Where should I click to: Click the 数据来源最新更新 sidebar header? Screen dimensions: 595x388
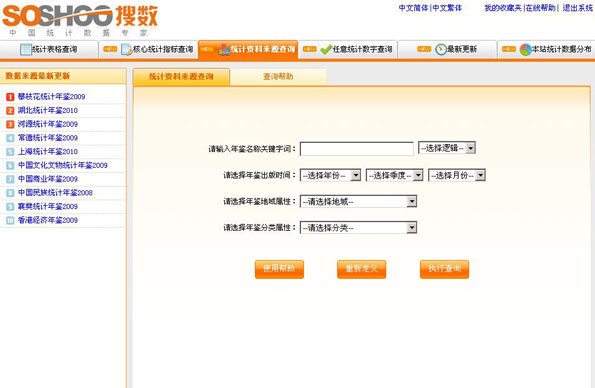tap(63, 76)
